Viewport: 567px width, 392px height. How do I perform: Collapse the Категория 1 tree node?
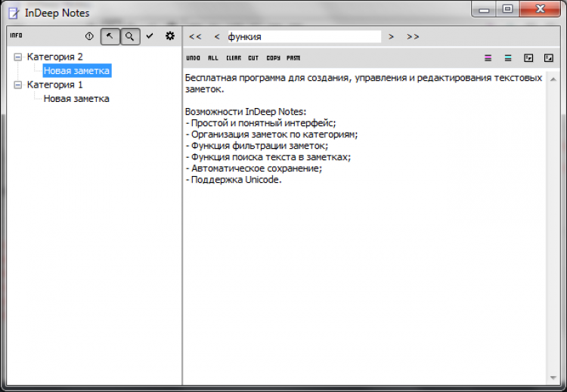point(17,85)
